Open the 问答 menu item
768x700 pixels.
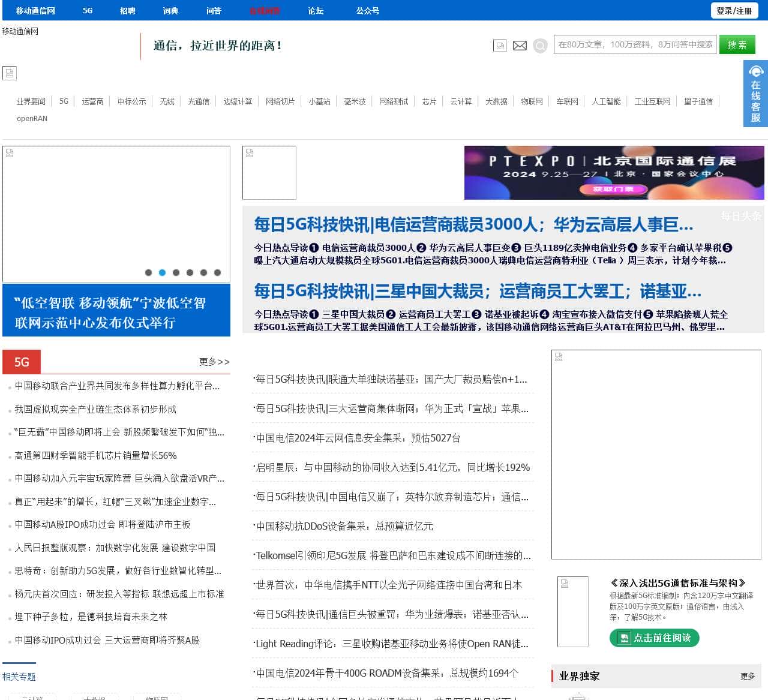pos(214,10)
